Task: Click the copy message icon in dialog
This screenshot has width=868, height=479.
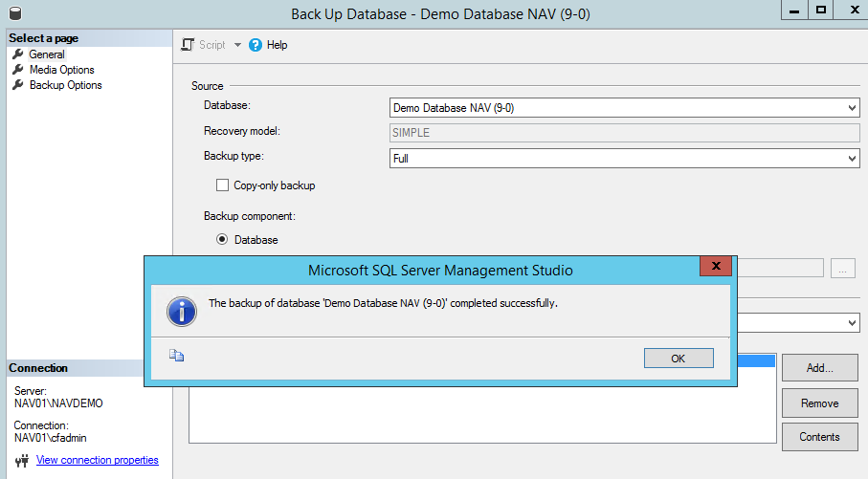Action: [x=177, y=355]
